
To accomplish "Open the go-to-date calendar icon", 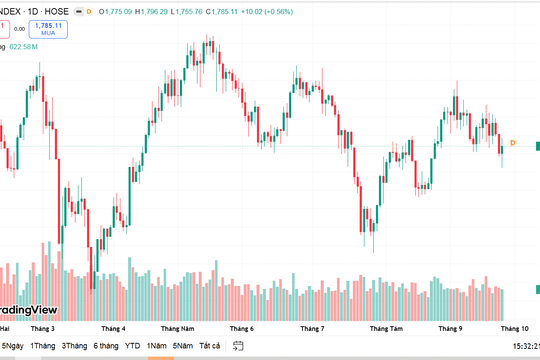I will pos(238,346).
